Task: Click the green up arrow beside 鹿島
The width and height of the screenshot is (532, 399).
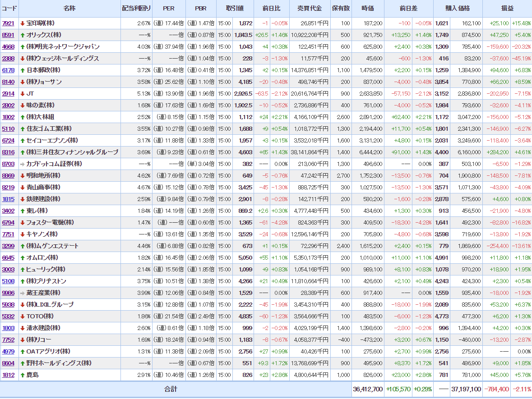Action: tap(23, 375)
